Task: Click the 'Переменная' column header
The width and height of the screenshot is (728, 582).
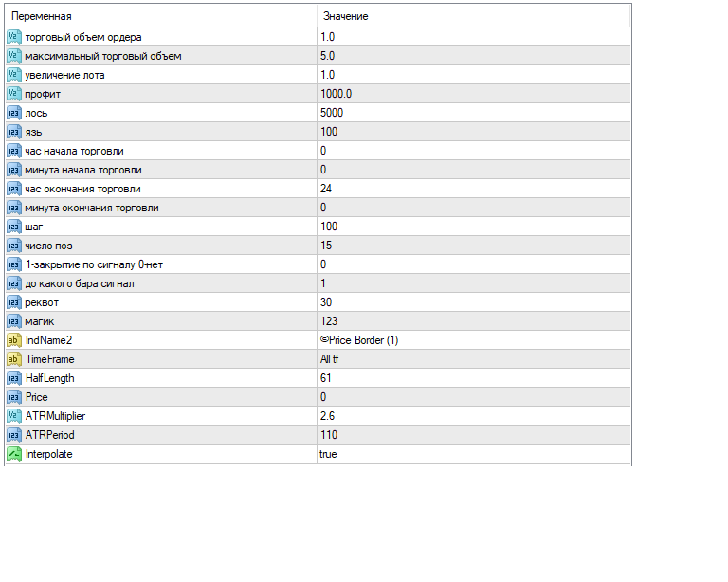Action: coord(42,16)
